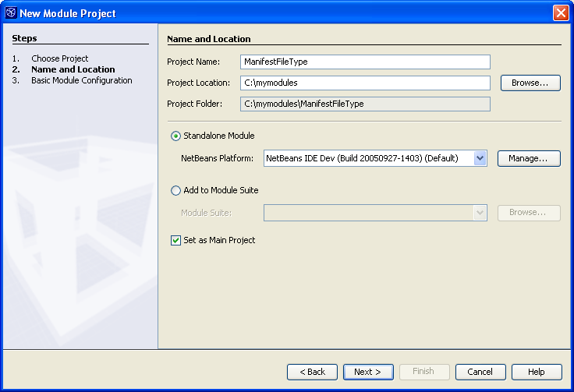Go Back to the previous step
Viewport: 574px width, 392px height.
[x=312, y=372]
